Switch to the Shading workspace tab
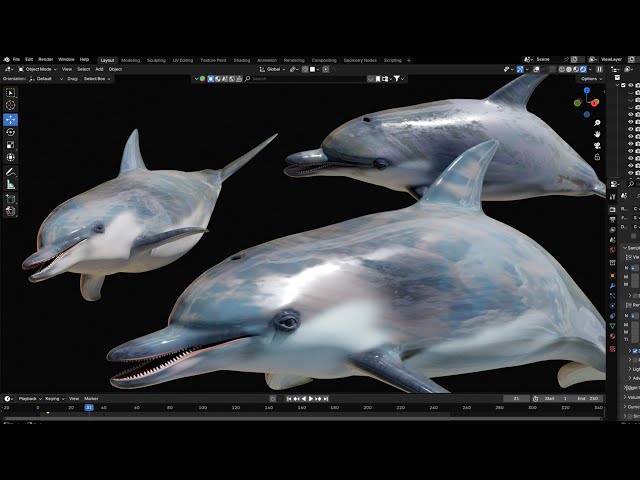The height and width of the screenshot is (480, 640). click(242, 60)
